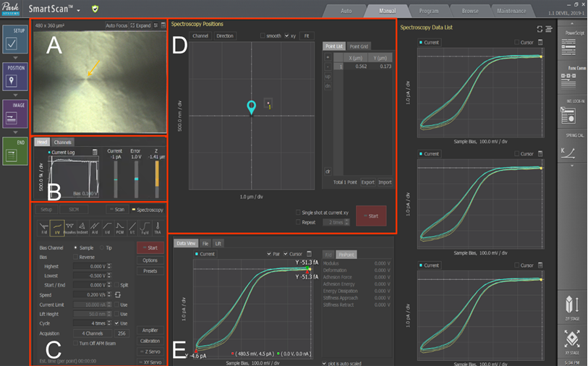Select Tip as Bias Channel
This screenshot has width=588, height=366.
click(x=102, y=247)
